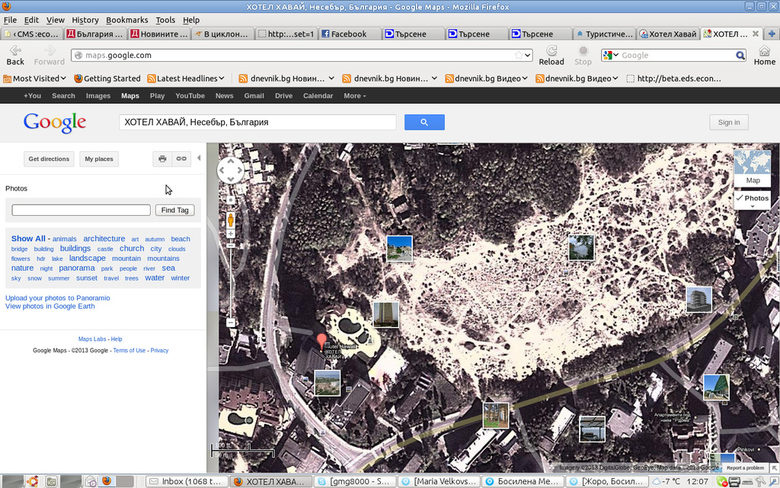Screen dimensions: 780x488
Task: Click the pan control compass on map
Action: (230, 170)
